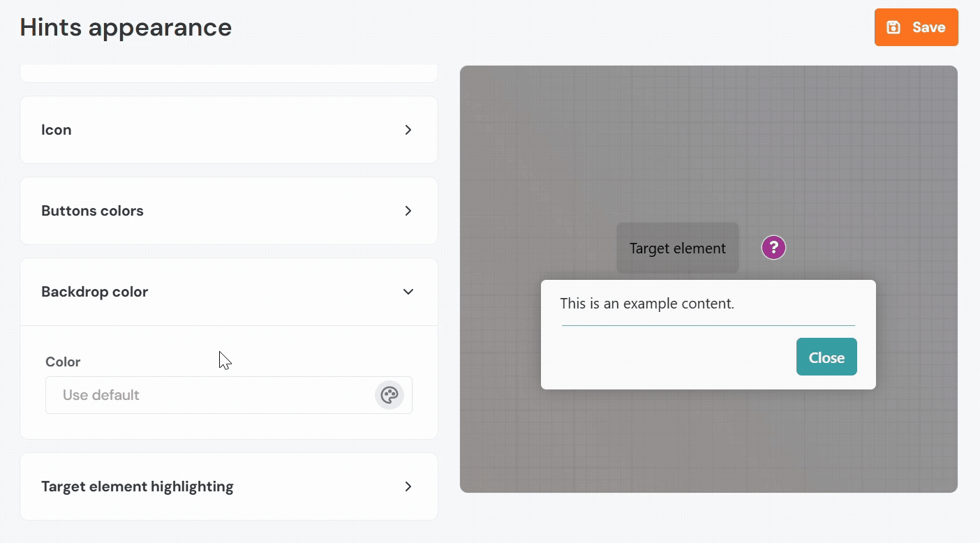Click the Hints appearance page heading
The width and height of the screenshot is (980, 543).
click(x=126, y=27)
